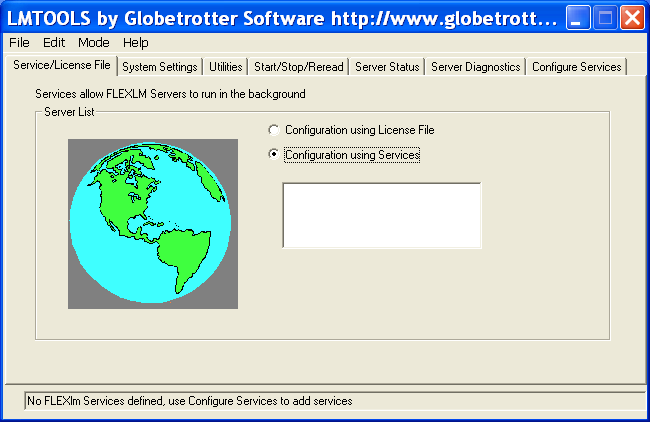Maximize the LMTOOLS window

[605, 18]
